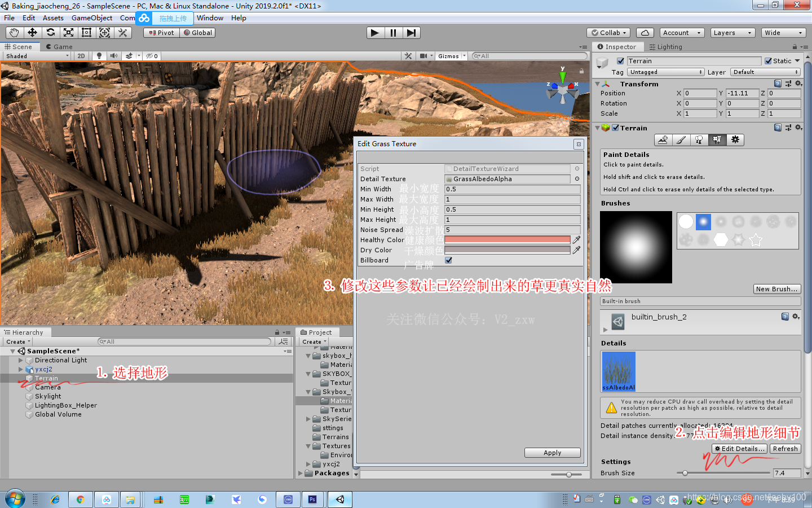Toggle Global handle rotation

[x=197, y=33]
